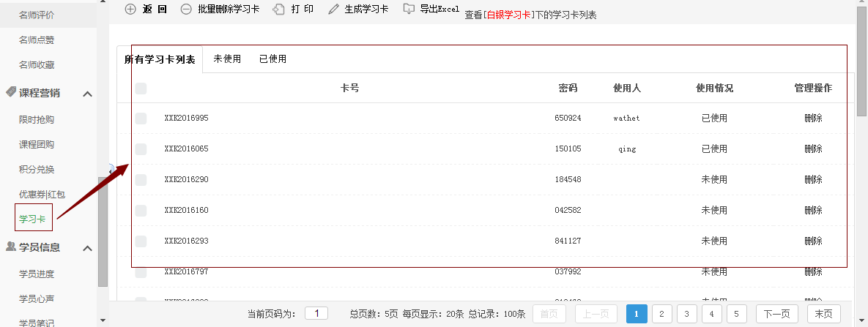Click 已使用 status of card XXK2016065
The height and width of the screenshot is (327, 868).
(714, 149)
